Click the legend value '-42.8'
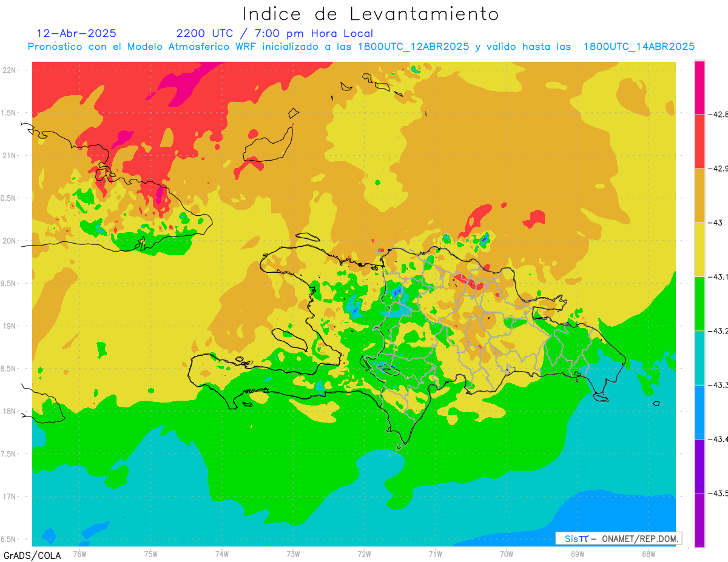Image resolution: width=728 pixels, height=562 pixels. tap(717, 114)
